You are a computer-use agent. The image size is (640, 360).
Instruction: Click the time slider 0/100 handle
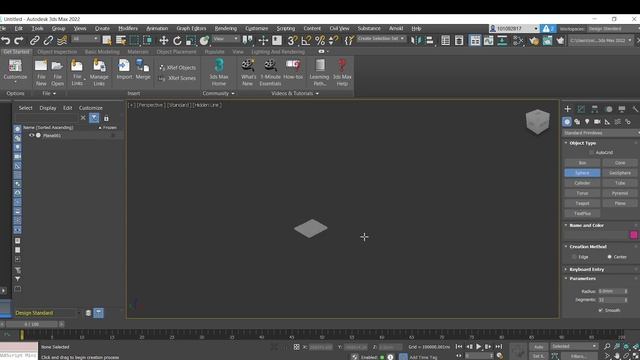coord(32,324)
